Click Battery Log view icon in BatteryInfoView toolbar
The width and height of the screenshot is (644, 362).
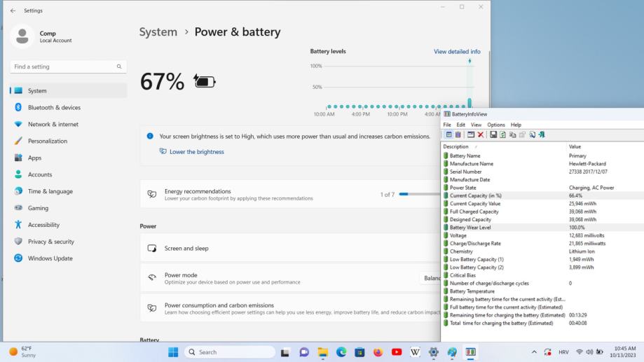click(x=458, y=134)
